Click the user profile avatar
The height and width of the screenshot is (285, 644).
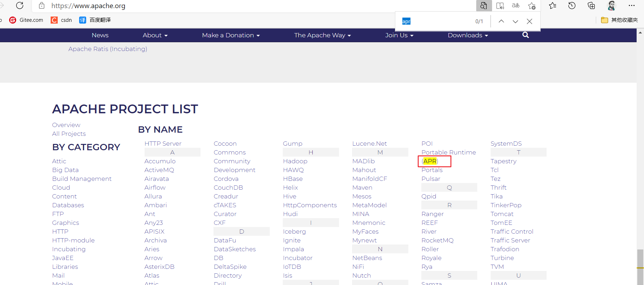pos(612,6)
